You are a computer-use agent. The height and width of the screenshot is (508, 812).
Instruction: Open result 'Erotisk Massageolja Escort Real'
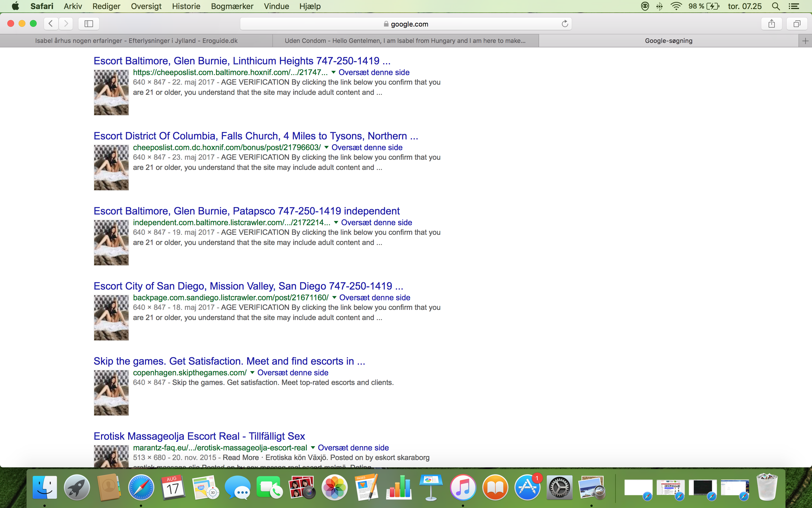pyautogui.click(x=199, y=436)
